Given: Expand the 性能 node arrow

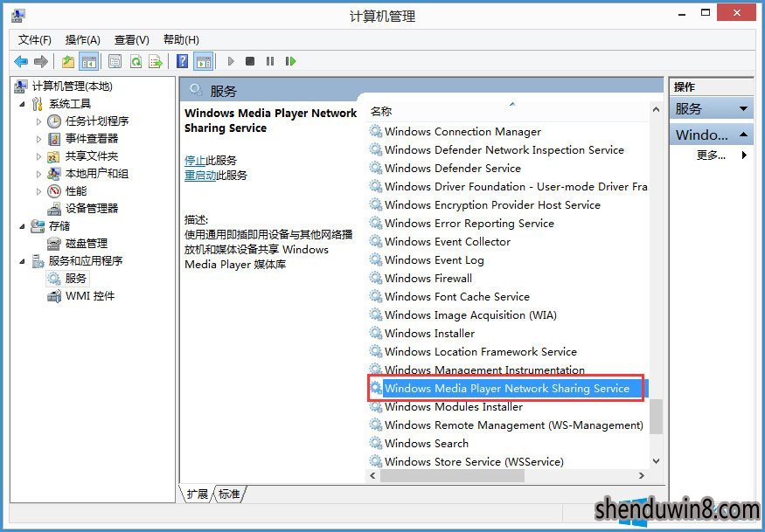Looking at the screenshot, I should click(38, 191).
